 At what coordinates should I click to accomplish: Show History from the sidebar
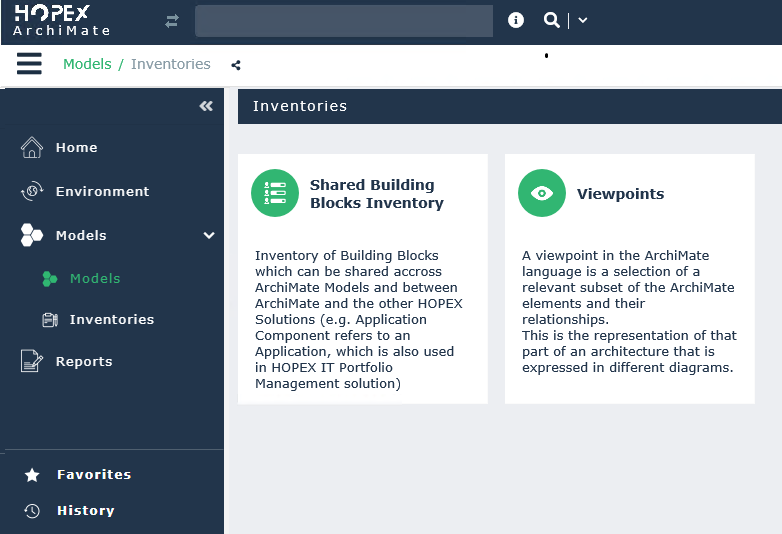click(x=85, y=510)
